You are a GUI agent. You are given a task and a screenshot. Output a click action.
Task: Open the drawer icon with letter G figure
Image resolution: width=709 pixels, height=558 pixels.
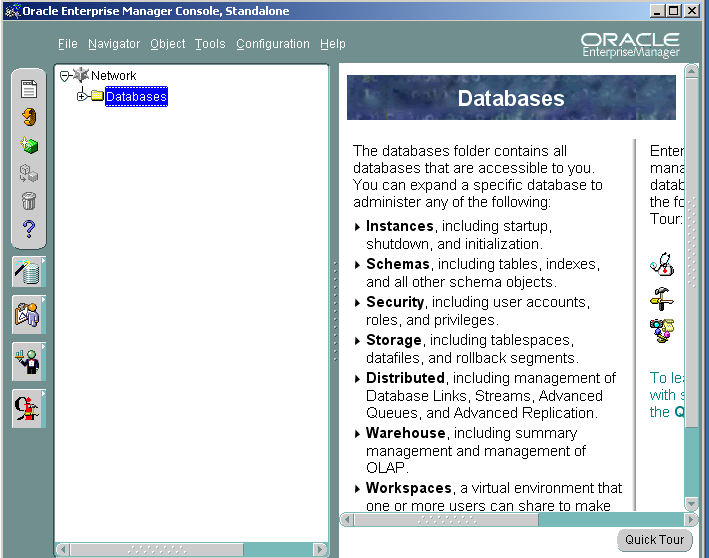28,409
